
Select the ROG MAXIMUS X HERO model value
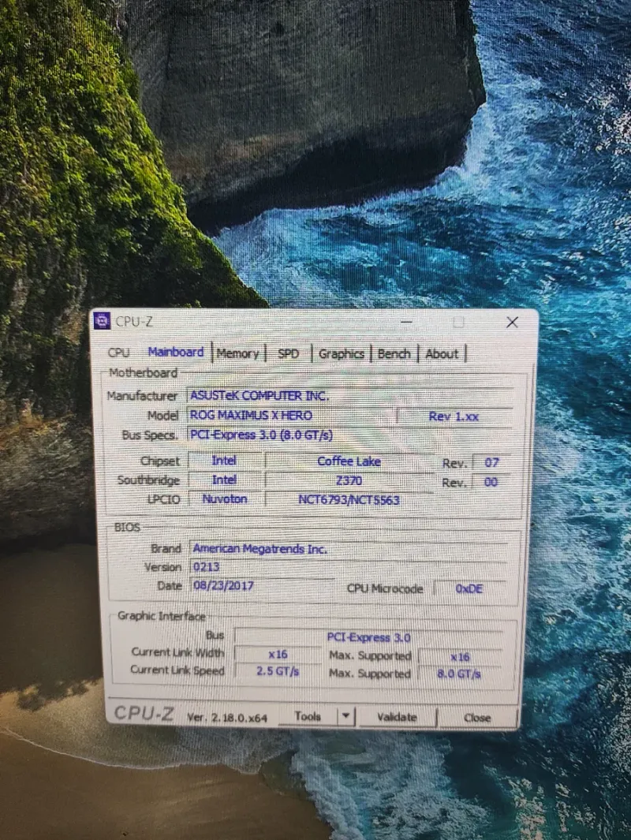point(291,415)
